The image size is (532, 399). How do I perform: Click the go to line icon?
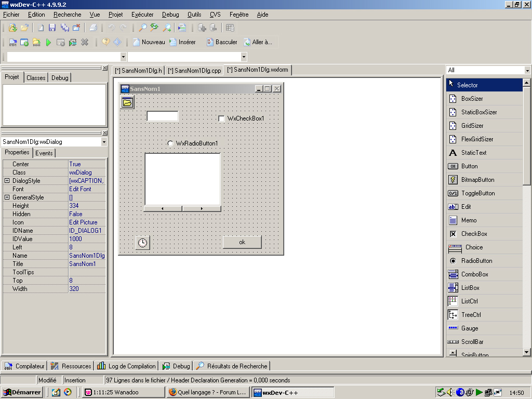click(182, 28)
